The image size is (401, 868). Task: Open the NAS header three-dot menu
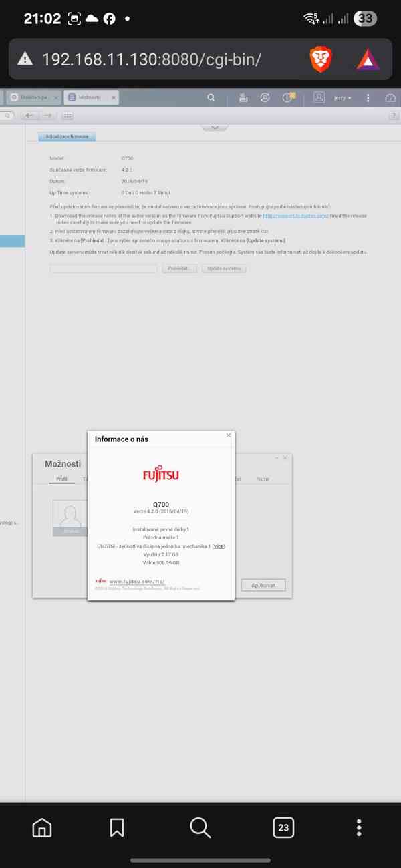click(368, 97)
